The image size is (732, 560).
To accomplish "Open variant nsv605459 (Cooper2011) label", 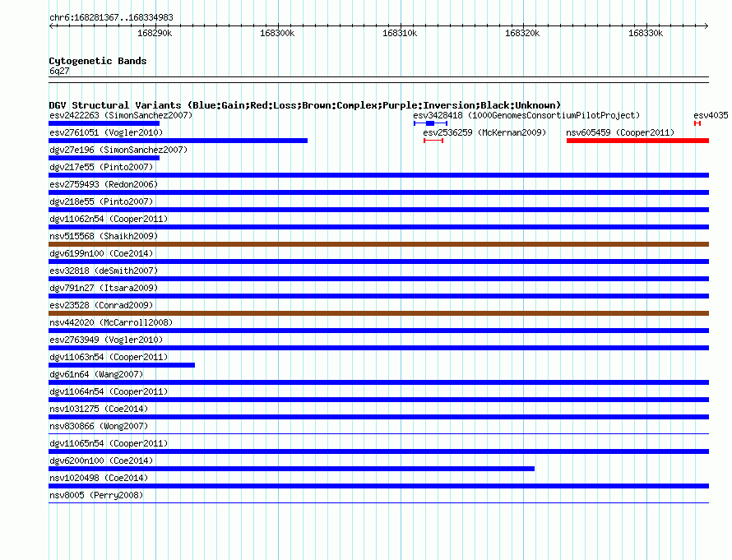I will click(620, 132).
